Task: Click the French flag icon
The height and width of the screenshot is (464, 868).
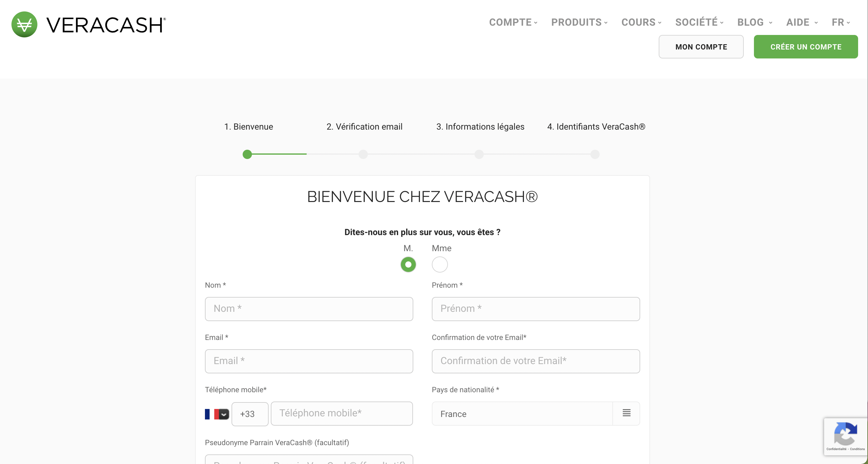Action: 212,414
